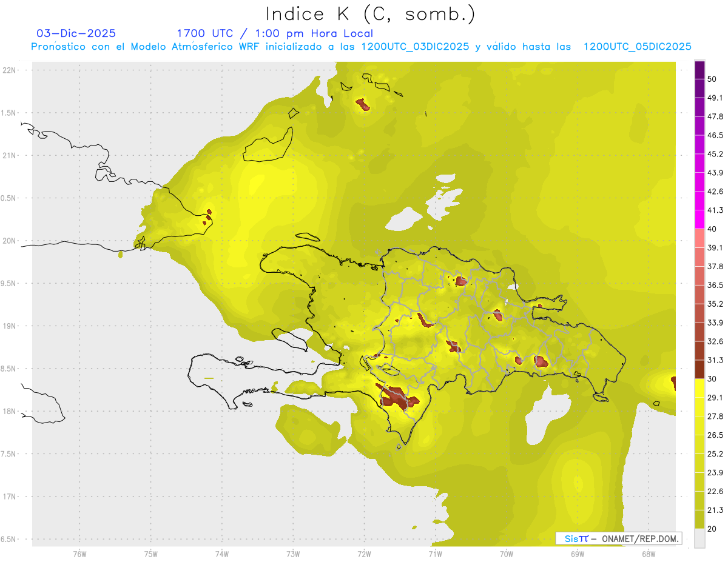Click the colorbar value "25.2"
This screenshot has width=728, height=562.
point(715,454)
